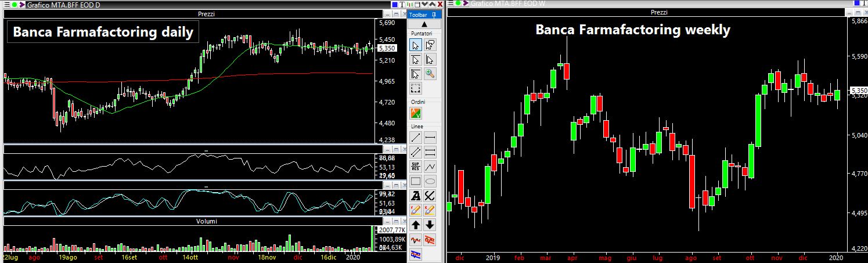The width and height of the screenshot is (868, 263).
Task: Select the scissors cut-line tool
Action: pos(430,196)
